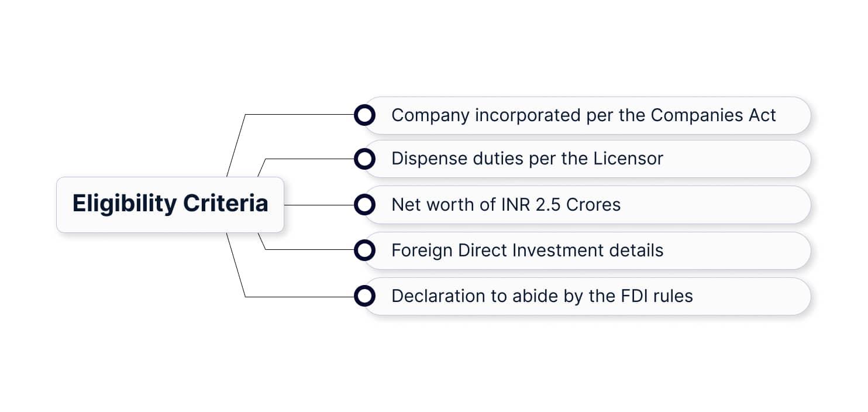Select the Net worth of INR 2.5 Crores item
Image resolution: width=868 pixels, height=412 pixels.
585,205
